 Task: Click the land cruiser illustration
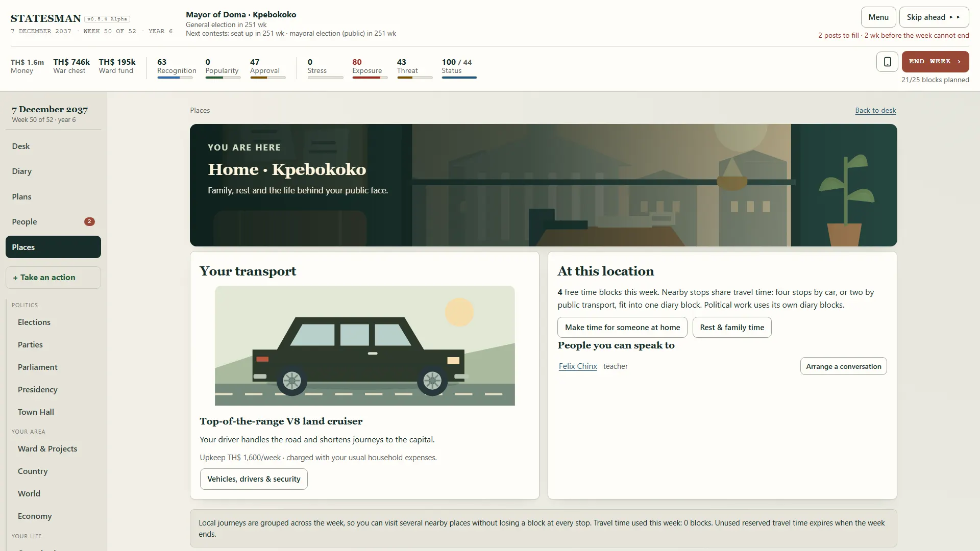(364, 345)
